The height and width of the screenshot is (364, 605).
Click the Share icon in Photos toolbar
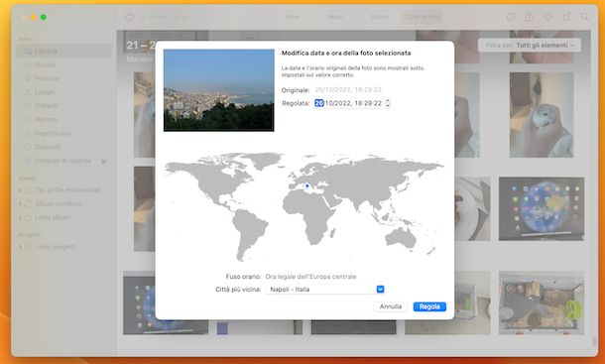[530, 17]
